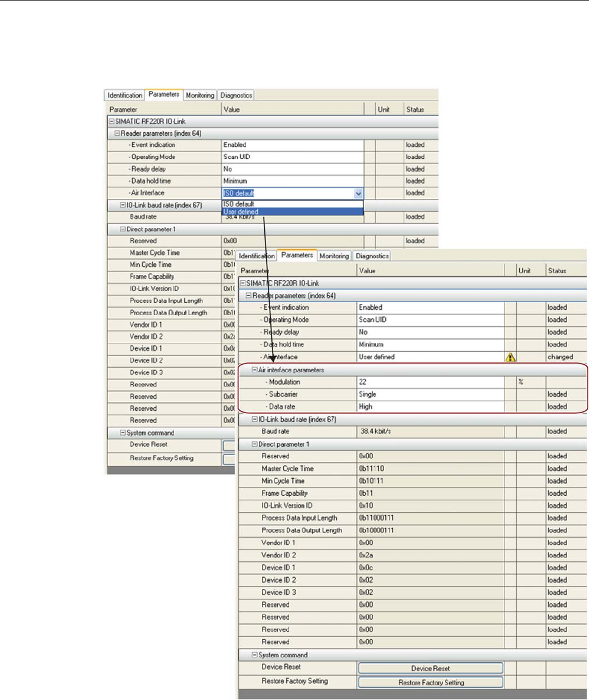Click Modulation unit '%' cell
590x700 pixels.
click(531, 382)
